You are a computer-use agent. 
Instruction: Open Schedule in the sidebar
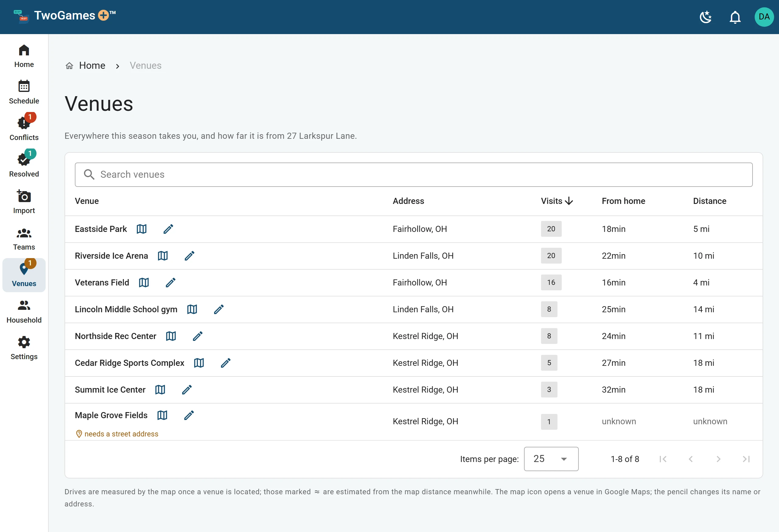24,93
